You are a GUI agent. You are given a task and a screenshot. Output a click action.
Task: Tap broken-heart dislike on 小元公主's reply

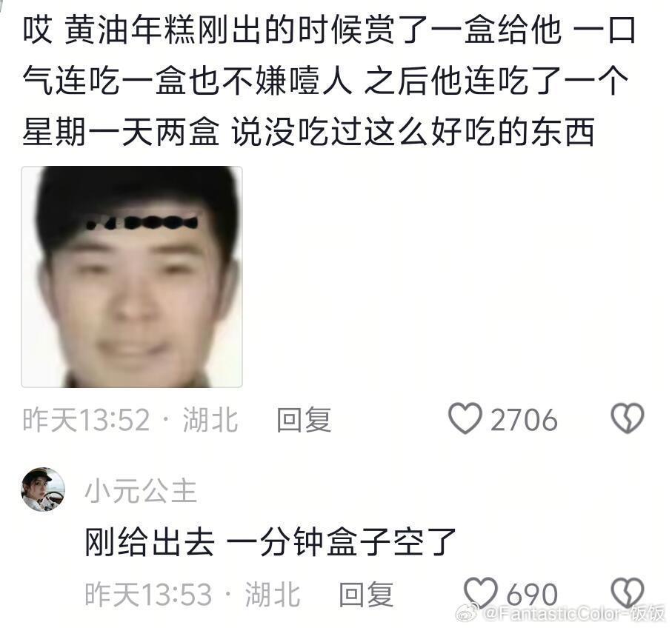pos(627,593)
